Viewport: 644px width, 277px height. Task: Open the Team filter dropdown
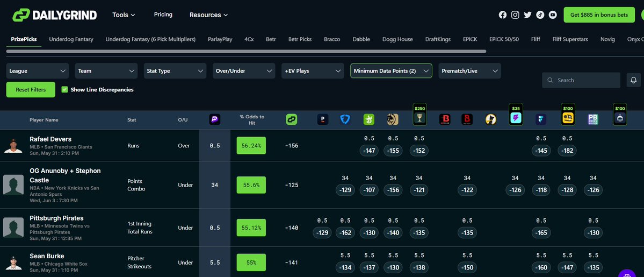(x=106, y=71)
